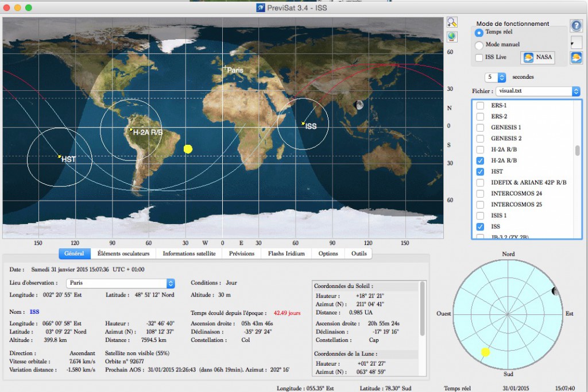Click the status bar time 15:07:40
This screenshot has width=588, height=392.
tap(565, 388)
